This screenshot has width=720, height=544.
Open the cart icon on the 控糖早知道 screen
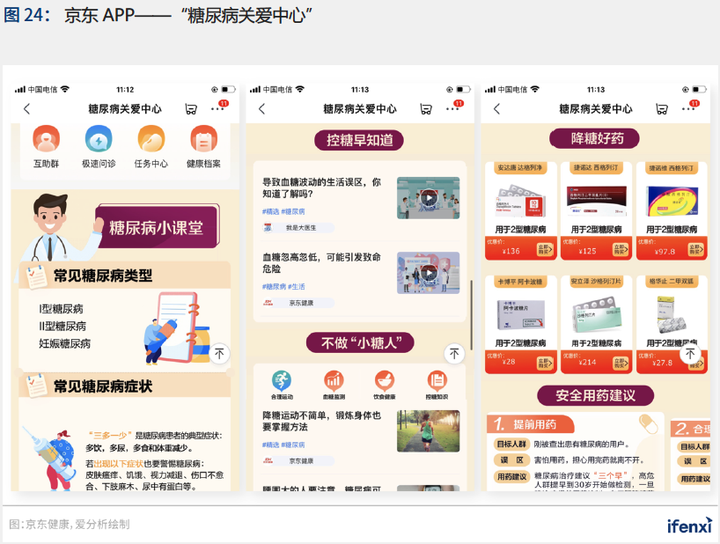pyautogui.click(x=426, y=109)
